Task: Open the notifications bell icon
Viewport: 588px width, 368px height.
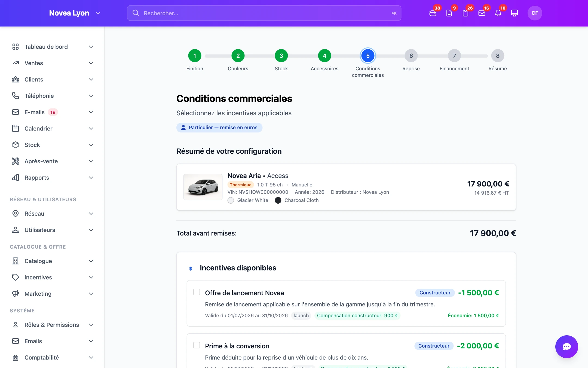Action: (x=498, y=13)
